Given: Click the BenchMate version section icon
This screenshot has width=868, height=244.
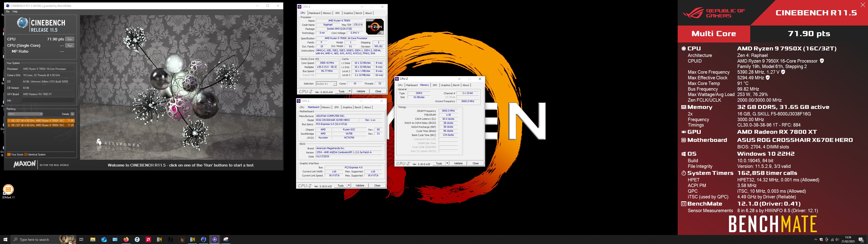Looking at the screenshot, I should (683, 204).
